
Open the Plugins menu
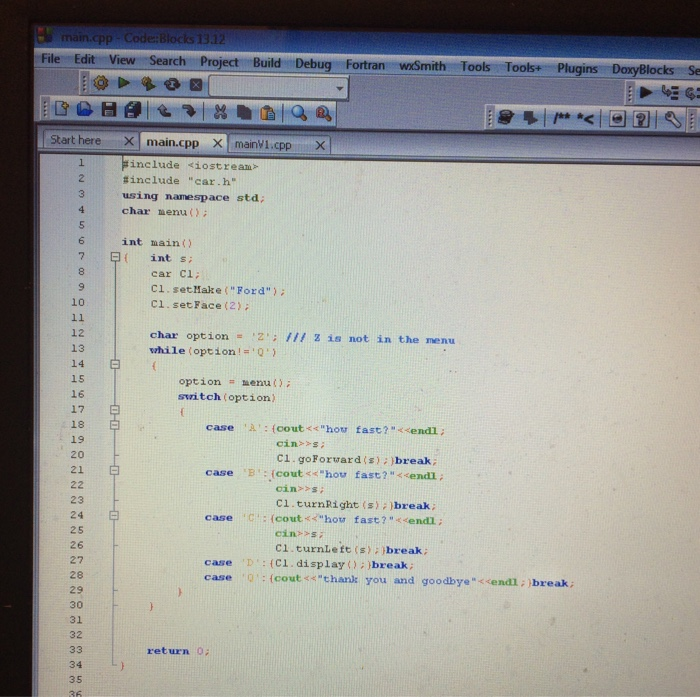pyautogui.click(x=577, y=69)
